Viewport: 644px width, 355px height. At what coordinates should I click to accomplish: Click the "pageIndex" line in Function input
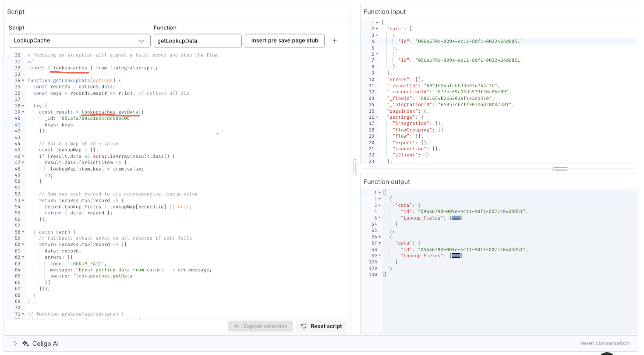click(408, 111)
